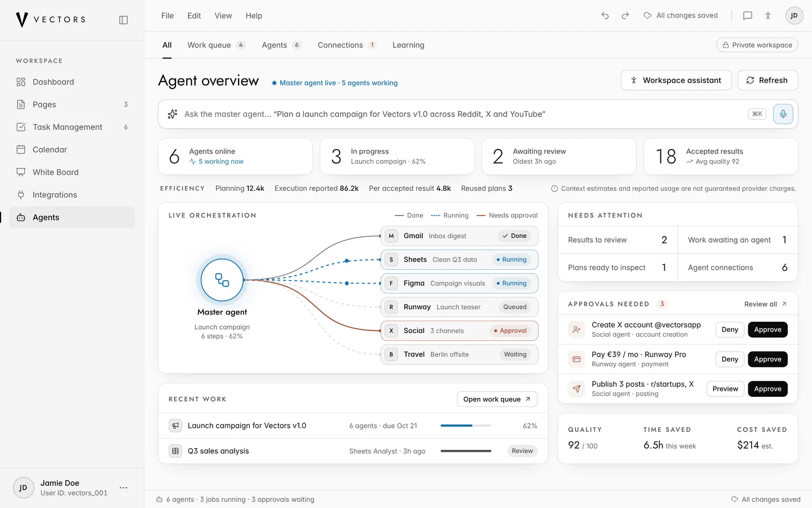Click the Private workspace pill
Viewport: 812px width, 508px height.
[x=757, y=45]
